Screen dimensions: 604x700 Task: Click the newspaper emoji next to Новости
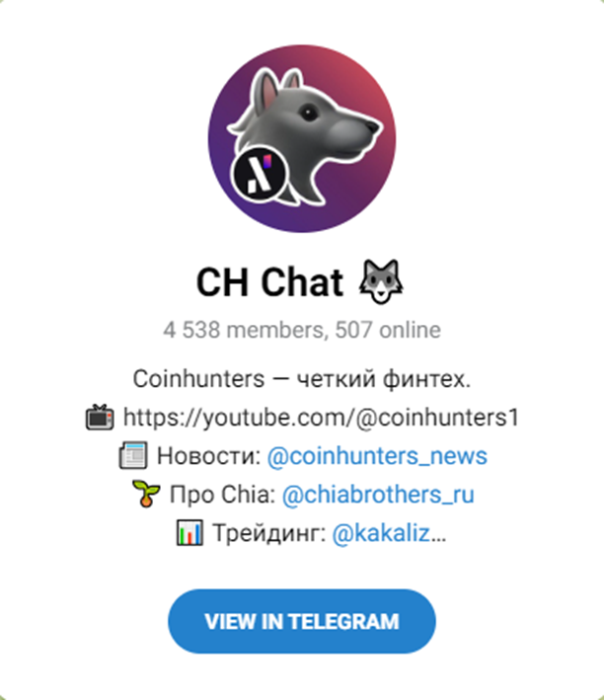[x=133, y=456]
